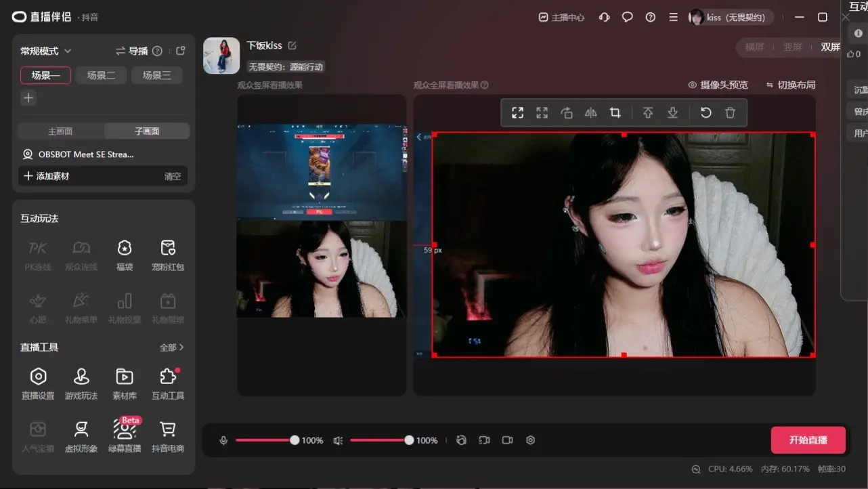This screenshot has height=489, width=868.
Task: Mute the microphone icon
Action: pyautogui.click(x=223, y=440)
